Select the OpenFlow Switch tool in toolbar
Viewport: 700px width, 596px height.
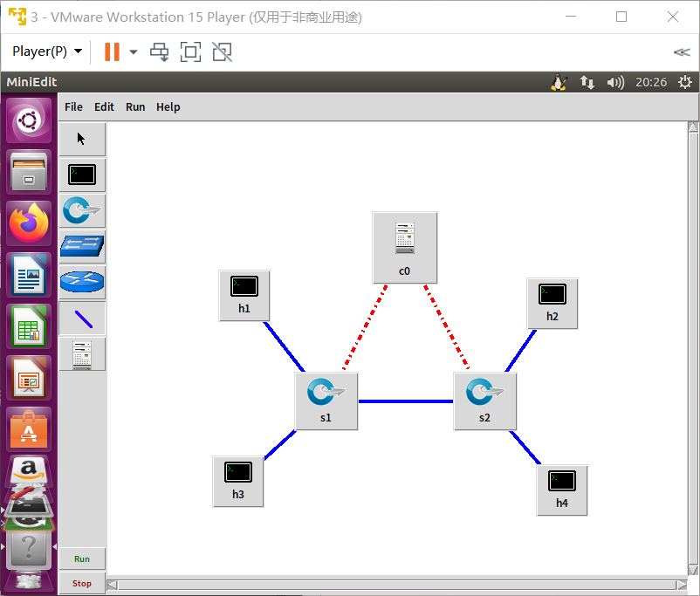point(82,210)
